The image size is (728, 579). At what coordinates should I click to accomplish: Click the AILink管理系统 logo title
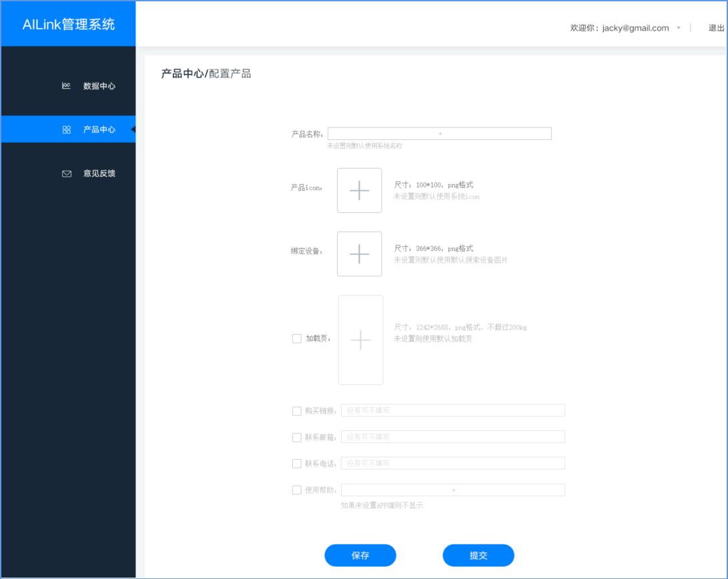pos(69,24)
